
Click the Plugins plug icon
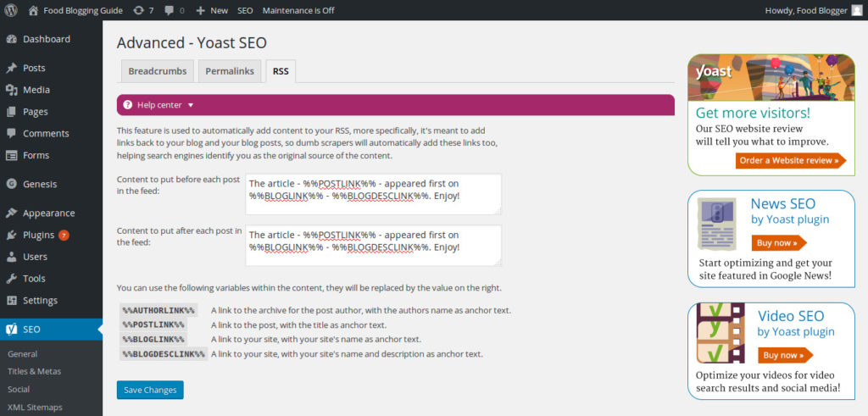pyautogui.click(x=12, y=235)
